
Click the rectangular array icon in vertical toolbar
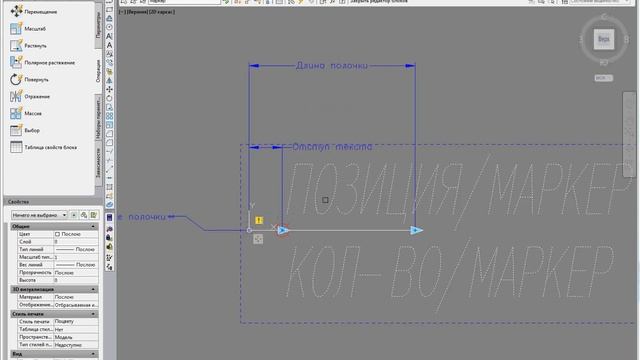(x=109, y=116)
